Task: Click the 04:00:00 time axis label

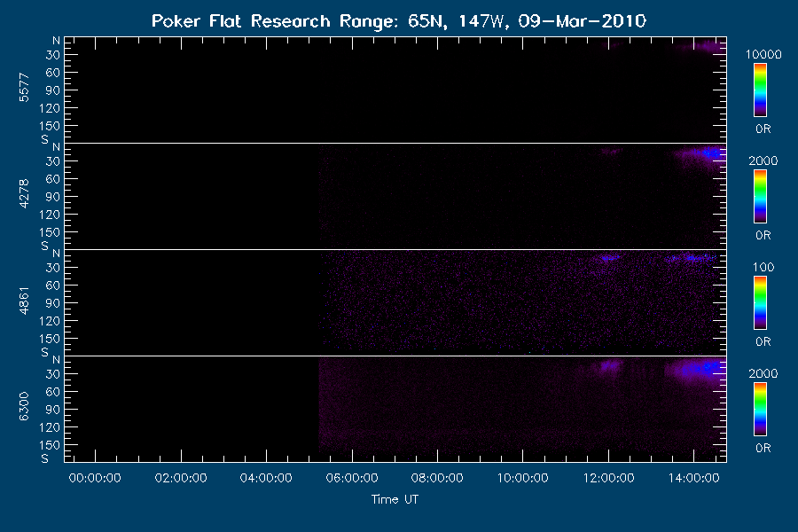Action: coord(266,478)
